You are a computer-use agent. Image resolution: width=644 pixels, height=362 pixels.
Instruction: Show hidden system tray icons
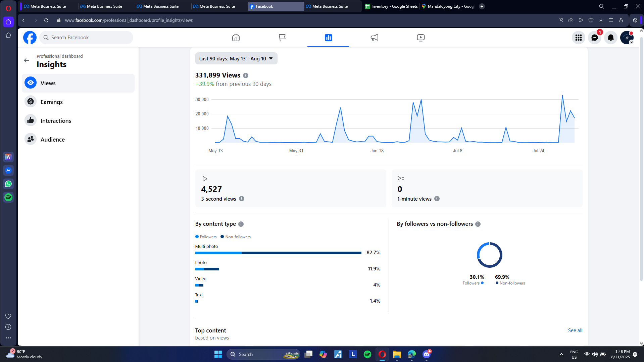(x=561, y=354)
